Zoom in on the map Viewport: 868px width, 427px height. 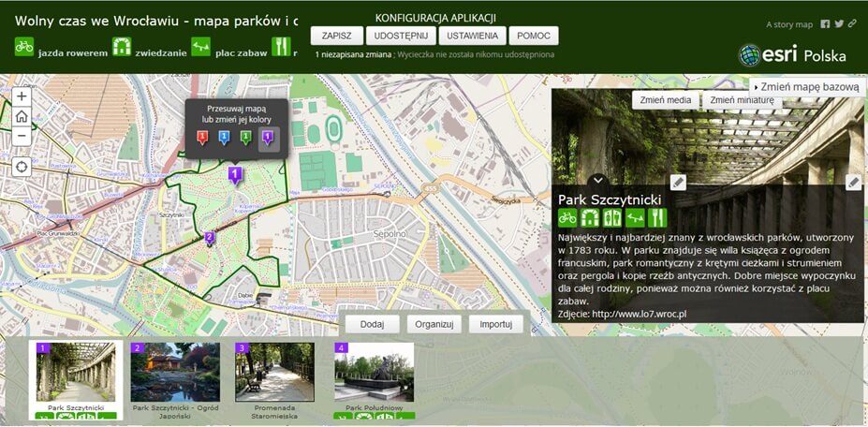coord(22,97)
